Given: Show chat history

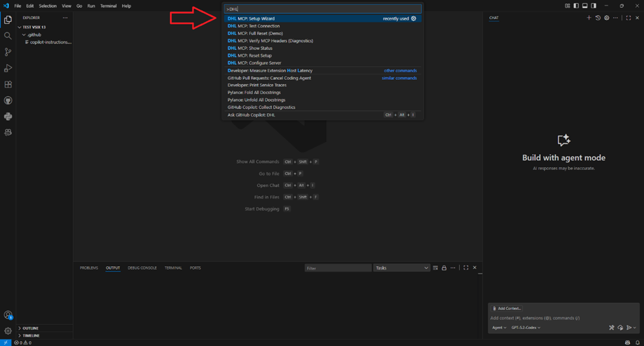Looking at the screenshot, I should (x=598, y=18).
